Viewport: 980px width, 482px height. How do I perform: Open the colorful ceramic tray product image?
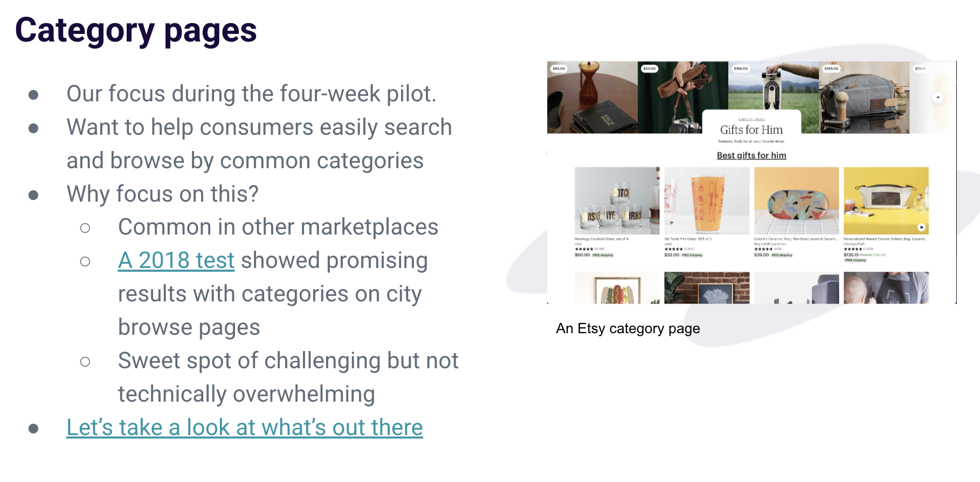(796, 201)
